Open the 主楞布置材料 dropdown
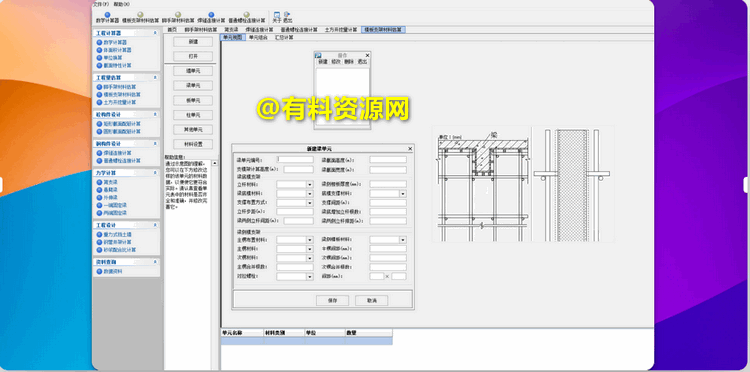Image resolution: width=750 pixels, height=372 pixels. click(310, 240)
